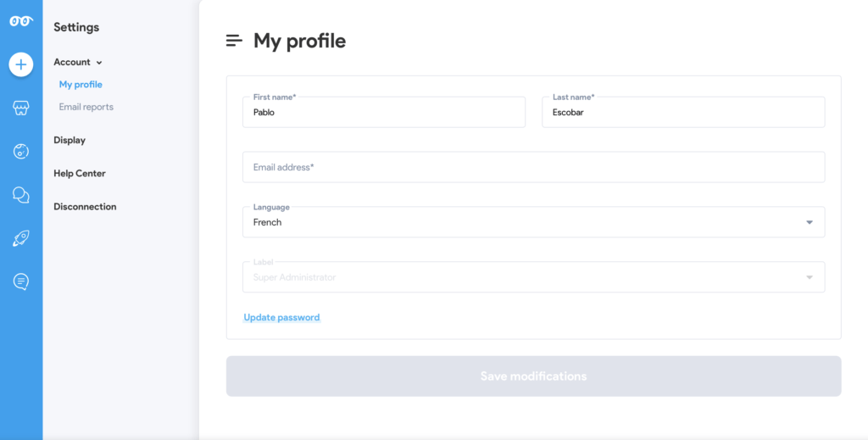
Task: Open the chat bubbles sidebar icon
Action: (21, 195)
